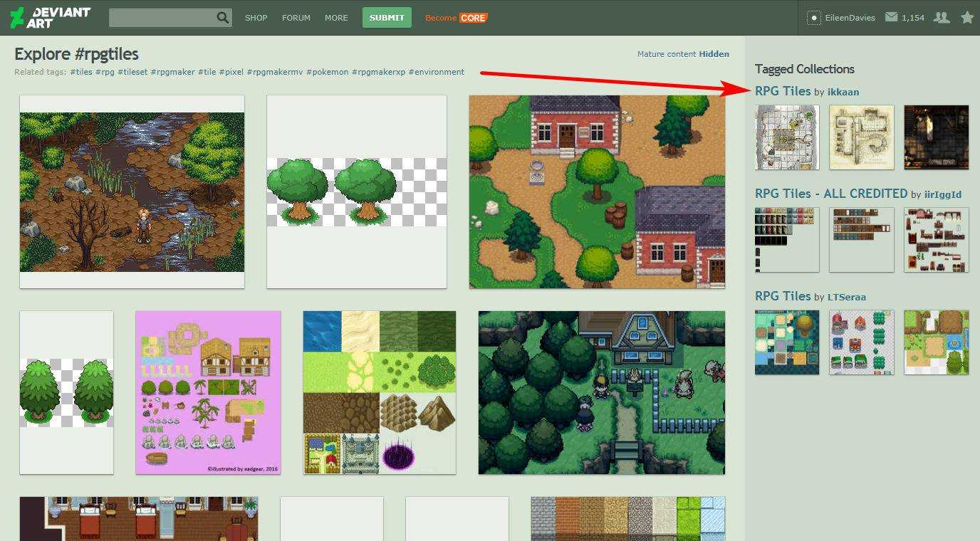The height and width of the screenshot is (541, 980).
Task: Open RPG Tiles collection by ikkaan
Action: tap(783, 91)
